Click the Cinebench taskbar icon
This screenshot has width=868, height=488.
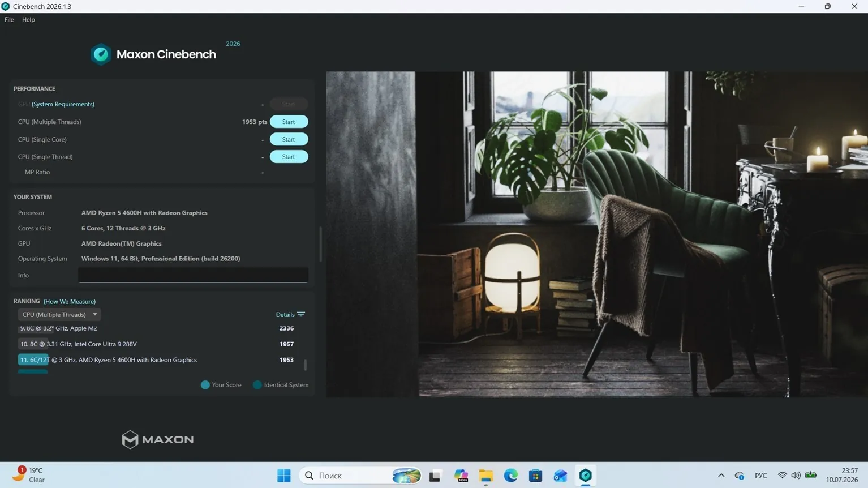[586, 476]
